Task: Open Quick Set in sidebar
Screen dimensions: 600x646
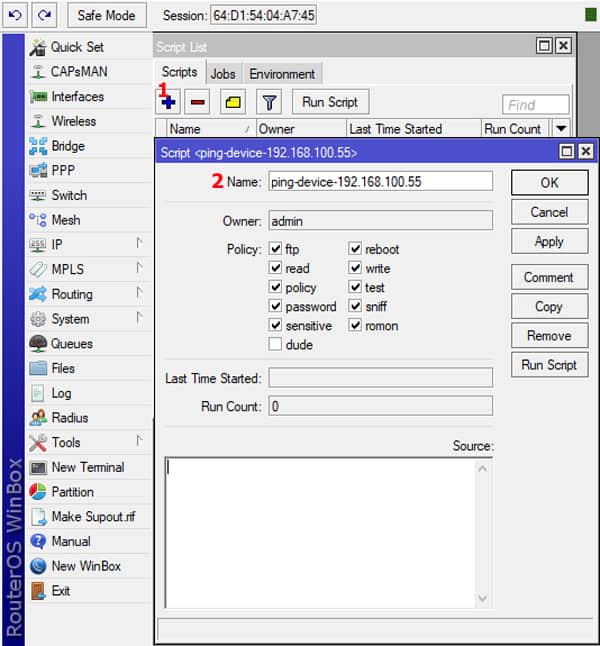Action: click(76, 47)
